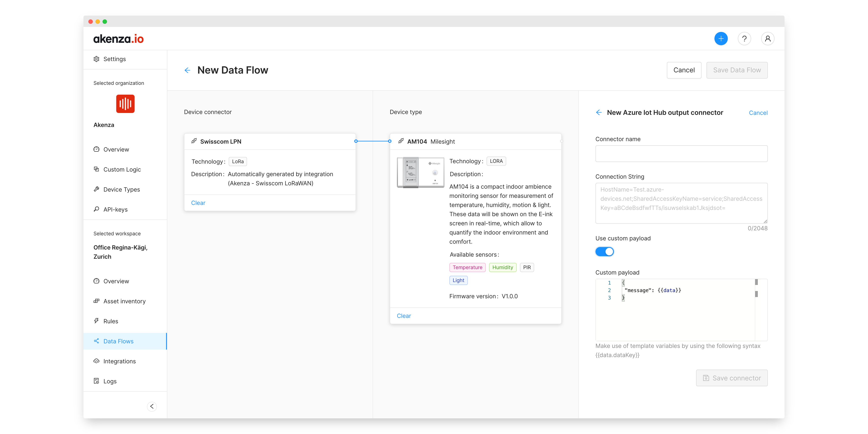Click the red Akenza organization logo
868x434 pixels.
[125, 104]
